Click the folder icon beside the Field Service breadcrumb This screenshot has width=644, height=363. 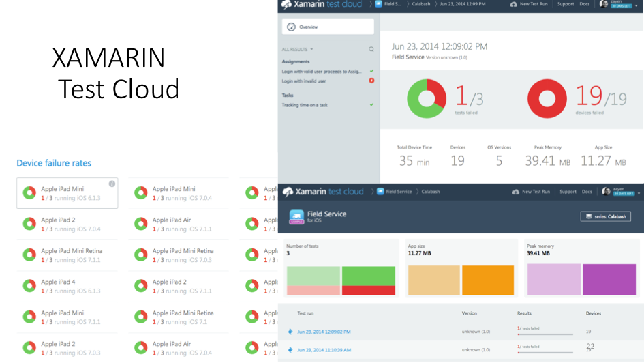click(380, 191)
